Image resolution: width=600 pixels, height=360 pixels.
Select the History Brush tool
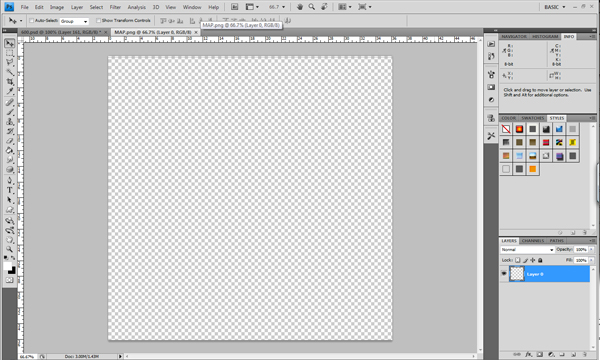pos(10,131)
